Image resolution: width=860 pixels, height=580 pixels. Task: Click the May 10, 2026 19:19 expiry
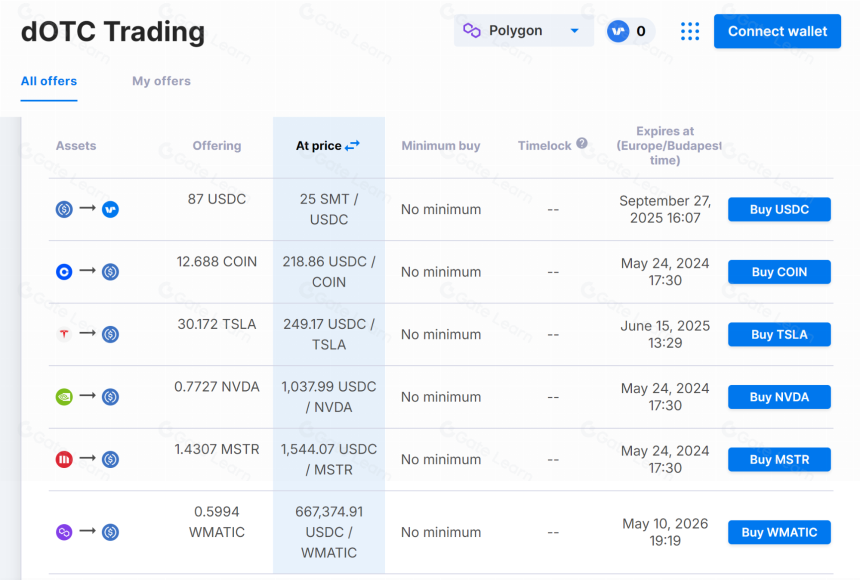click(665, 532)
